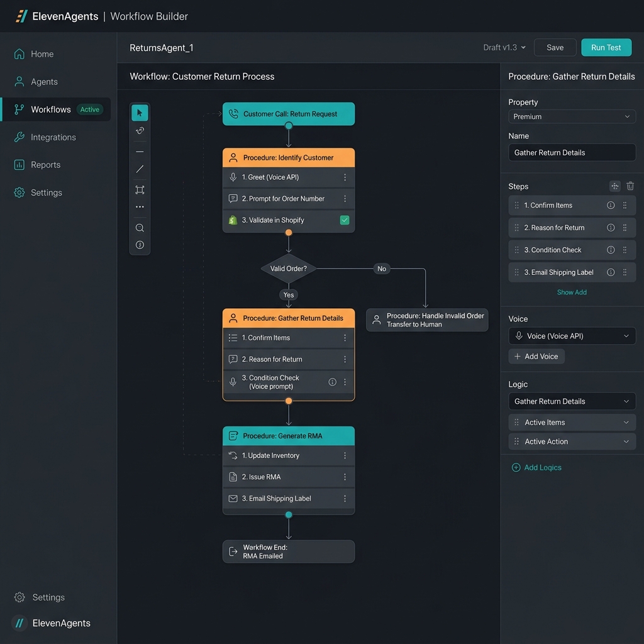Click the Show Add link

pos(572,292)
